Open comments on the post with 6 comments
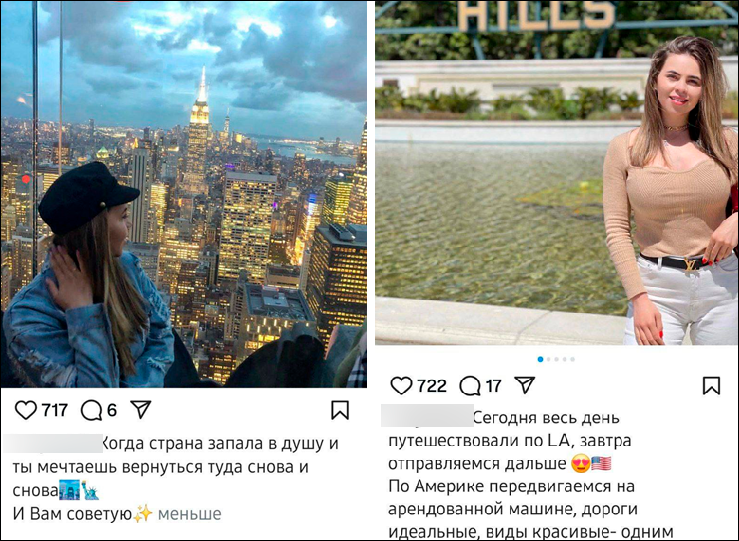The image size is (739, 541). pos(91,410)
